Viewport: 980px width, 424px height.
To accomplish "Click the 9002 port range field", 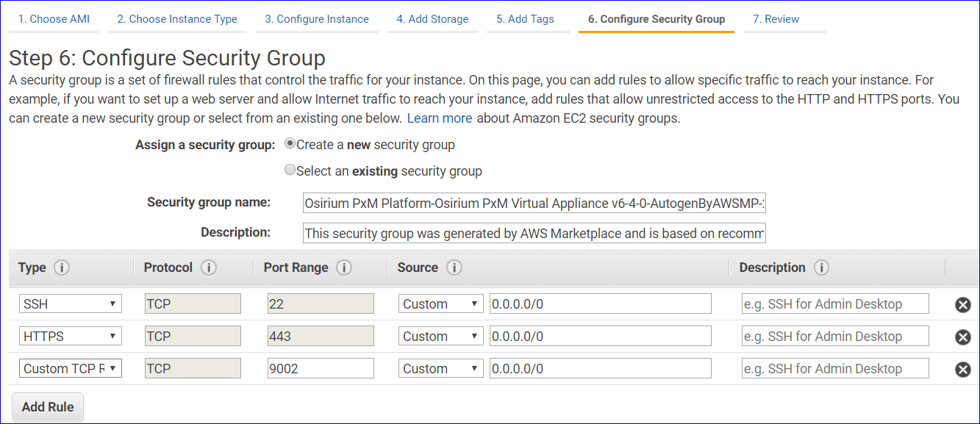I will (321, 369).
